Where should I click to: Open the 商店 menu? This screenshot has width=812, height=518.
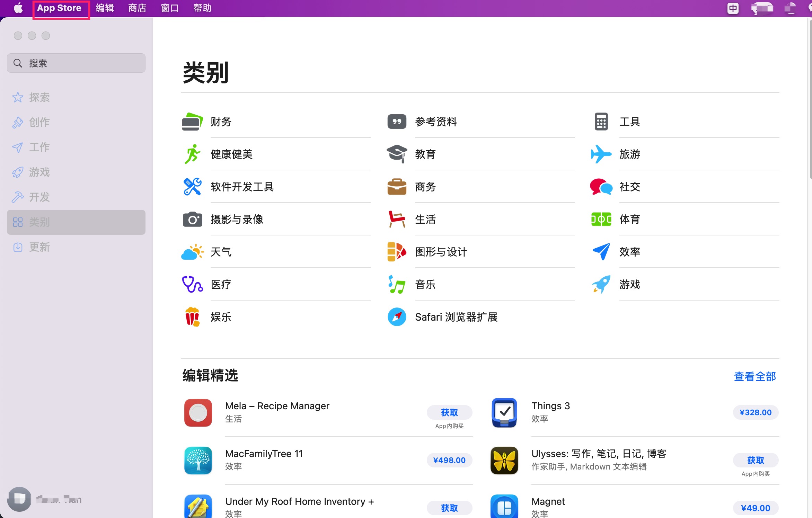[x=137, y=8]
